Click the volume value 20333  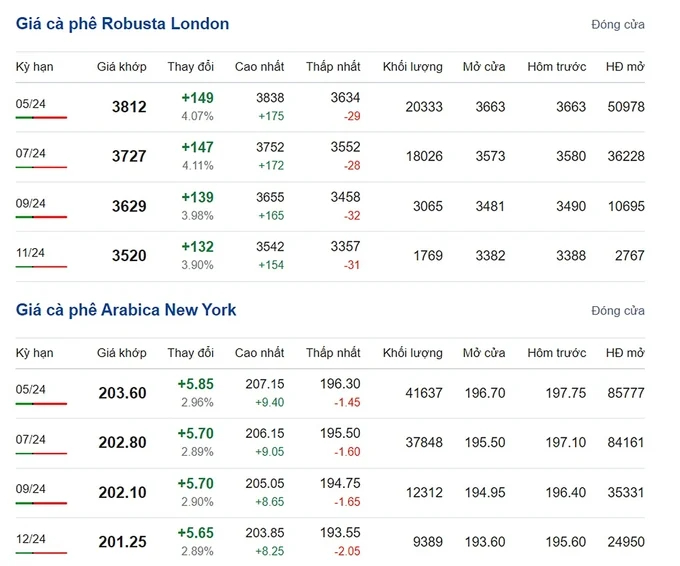(424, 107)
